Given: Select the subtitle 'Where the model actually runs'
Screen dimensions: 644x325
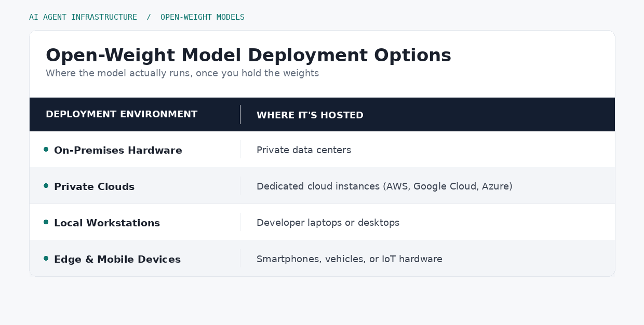Looking at the screenshot, I should (x=182, y=73).
